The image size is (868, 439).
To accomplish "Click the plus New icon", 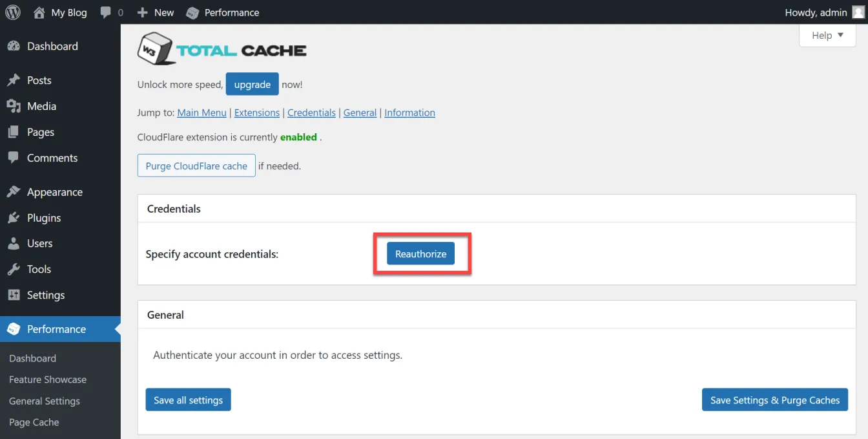I will tap(143, 12).
